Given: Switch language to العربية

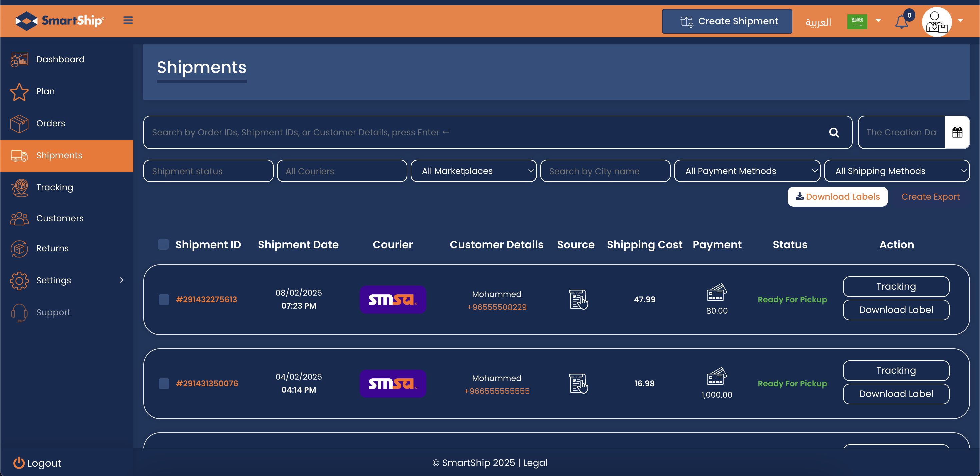Looking at the screenshot, I should click(x=818, y=22).
